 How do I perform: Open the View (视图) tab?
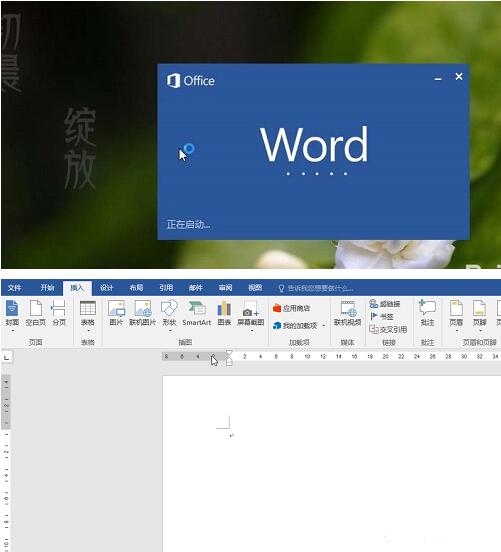coord(255,288)
